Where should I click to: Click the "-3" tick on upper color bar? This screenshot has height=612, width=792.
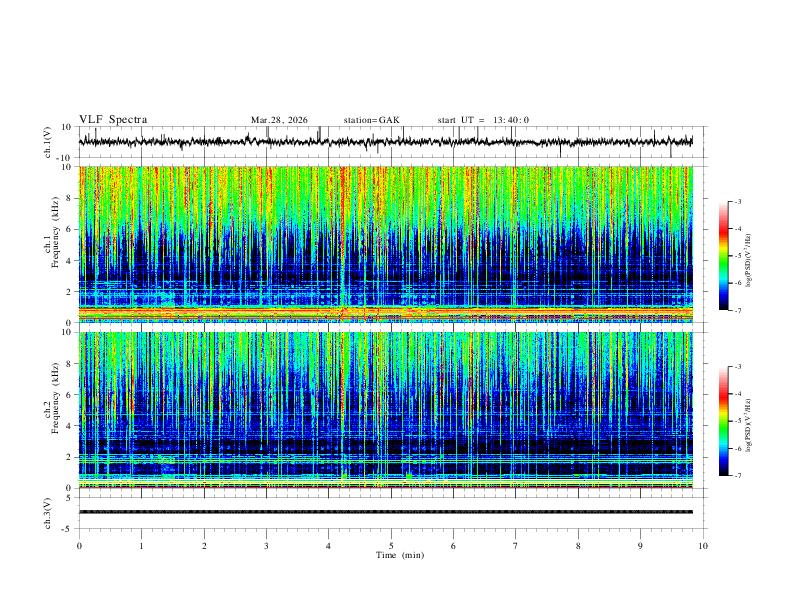tap(737, 201)
